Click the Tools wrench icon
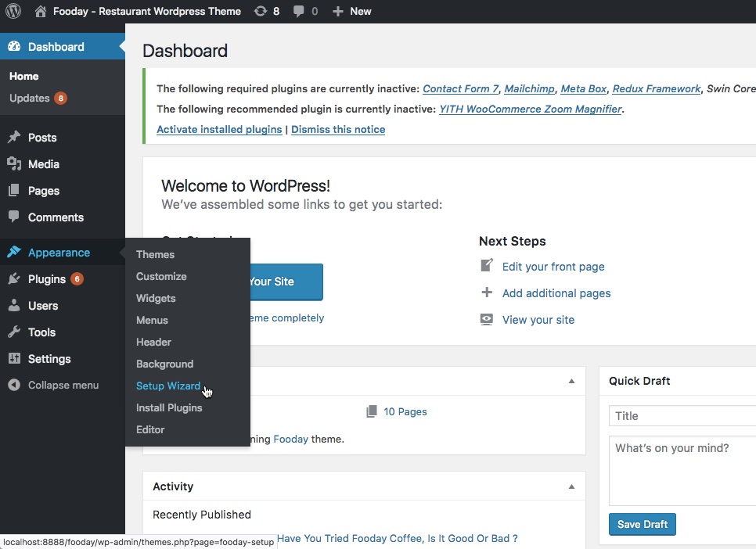 pyautogui.click(x=14, y=332)
